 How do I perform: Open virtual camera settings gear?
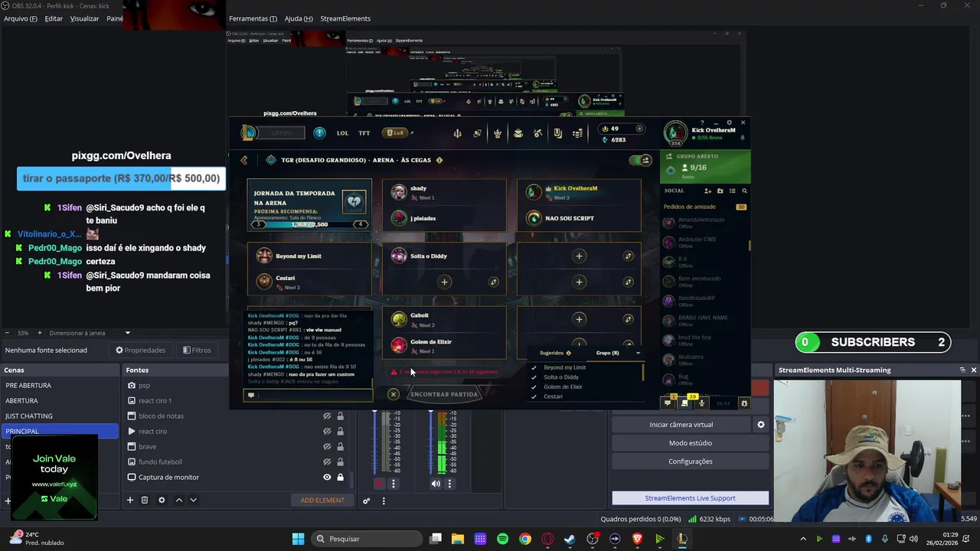point(760,424)
